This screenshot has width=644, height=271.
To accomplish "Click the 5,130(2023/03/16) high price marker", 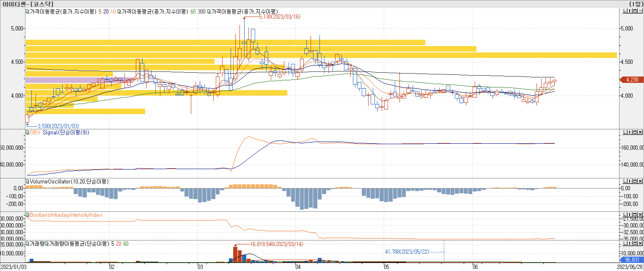I will point(279,17).
